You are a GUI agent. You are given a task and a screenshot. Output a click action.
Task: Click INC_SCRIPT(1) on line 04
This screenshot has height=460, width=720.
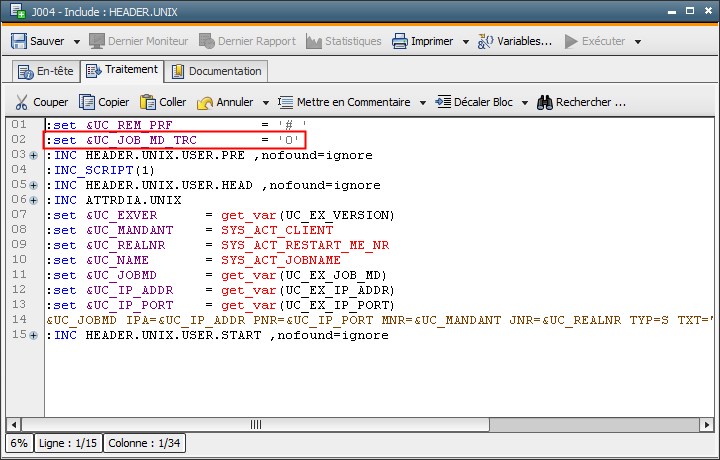[104, 170]
